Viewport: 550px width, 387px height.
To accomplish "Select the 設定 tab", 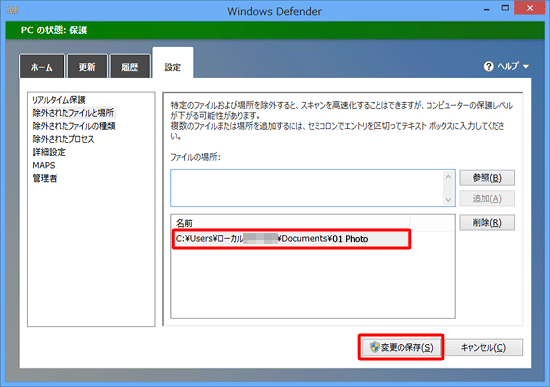I will pyautogui.click(x=173, y=63).
